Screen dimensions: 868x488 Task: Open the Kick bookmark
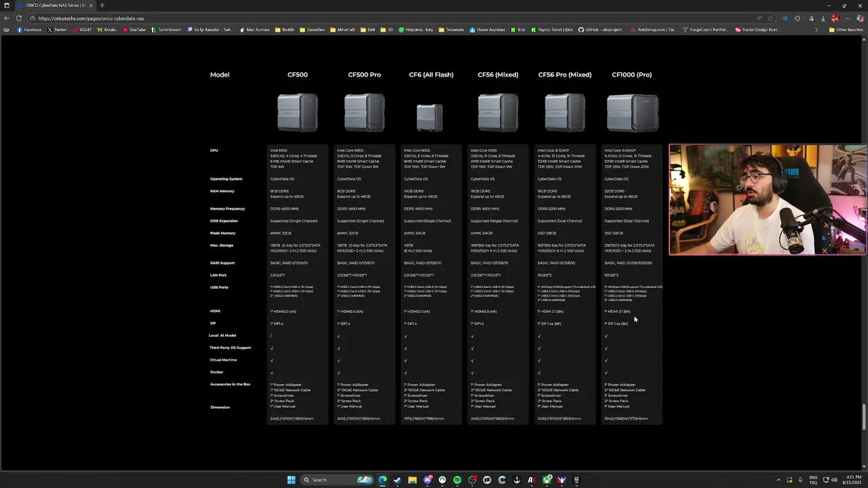(x=518, y=30)
